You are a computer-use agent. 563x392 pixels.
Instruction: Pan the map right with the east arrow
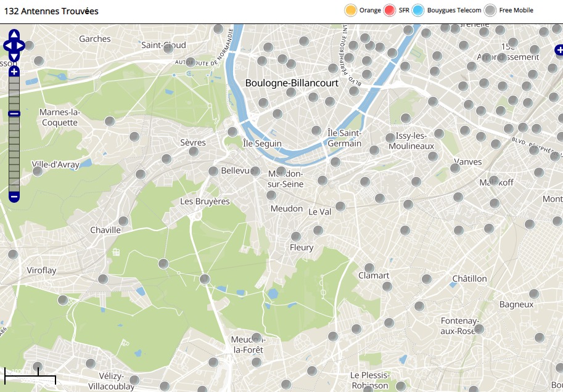20,46
